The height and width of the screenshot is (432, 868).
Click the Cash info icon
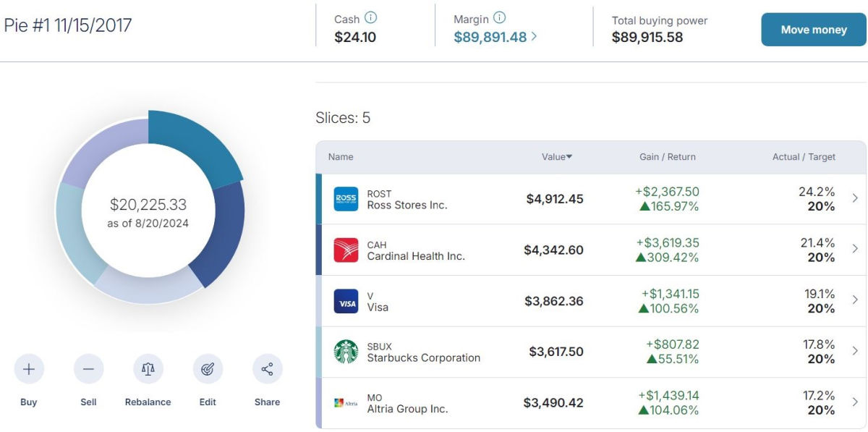[x=371, y=18]
